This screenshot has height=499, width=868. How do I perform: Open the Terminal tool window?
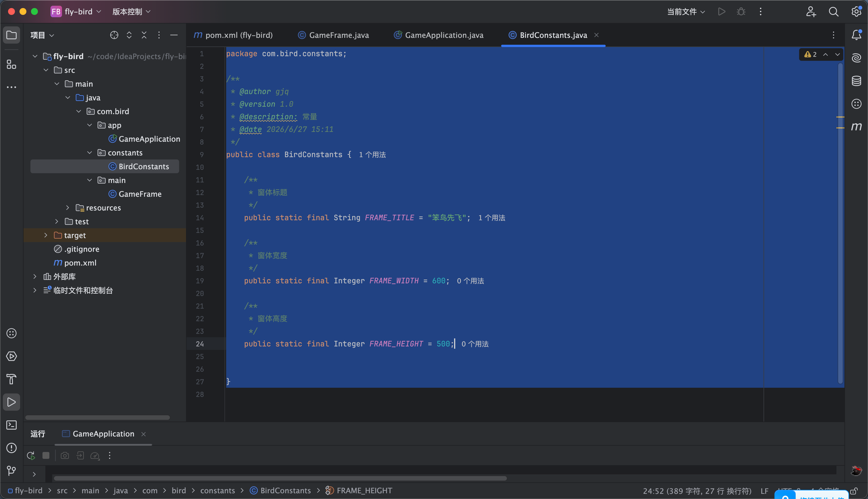click(11, 425)
